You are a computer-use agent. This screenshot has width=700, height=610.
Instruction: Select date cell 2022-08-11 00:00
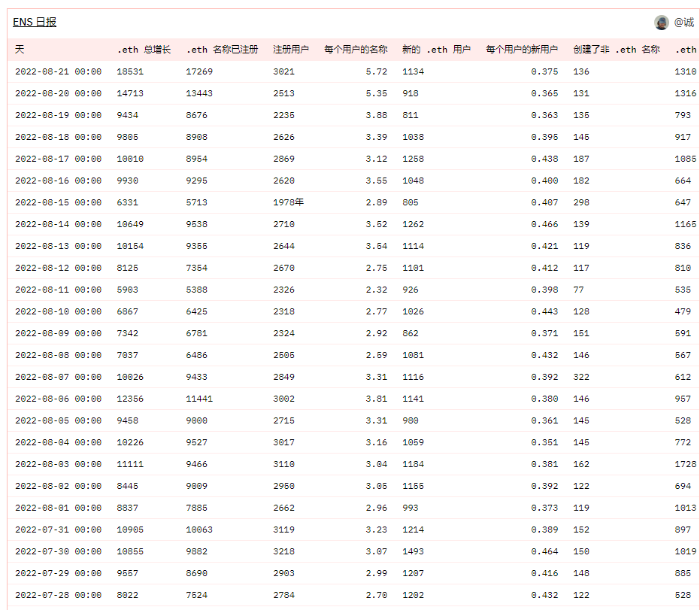click(x=59, y=290)
